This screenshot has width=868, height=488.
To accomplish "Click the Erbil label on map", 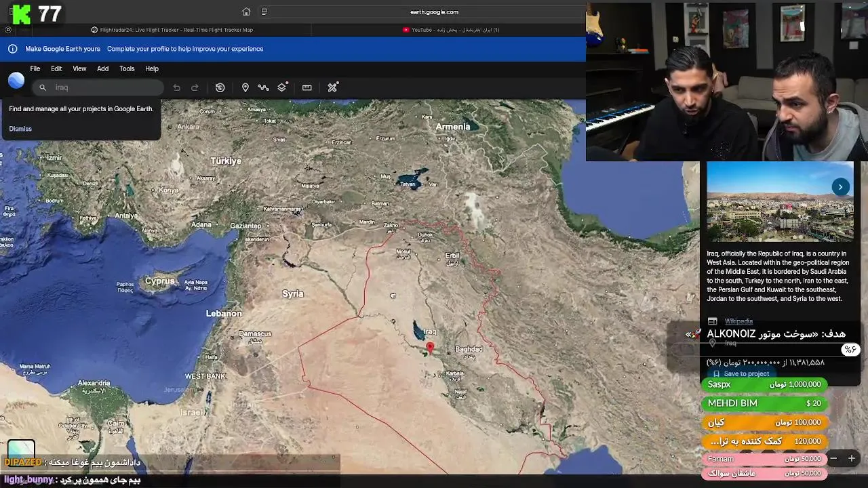I will (x=452, y=256).
